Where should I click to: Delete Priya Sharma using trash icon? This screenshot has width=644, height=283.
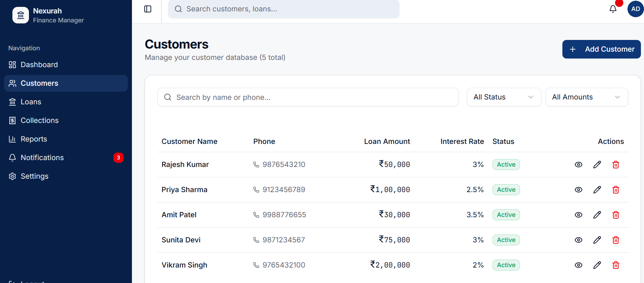click(x=616, y=190)
